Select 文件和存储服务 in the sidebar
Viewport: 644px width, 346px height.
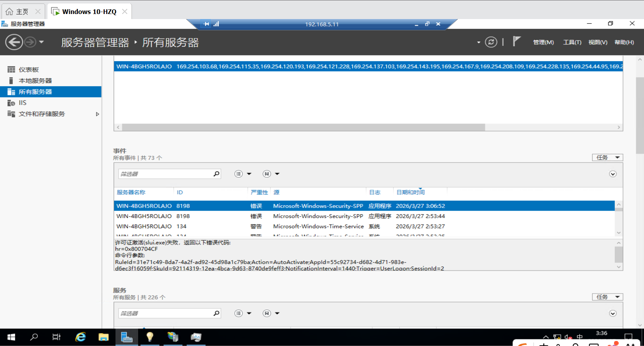(x=51, y=114)
